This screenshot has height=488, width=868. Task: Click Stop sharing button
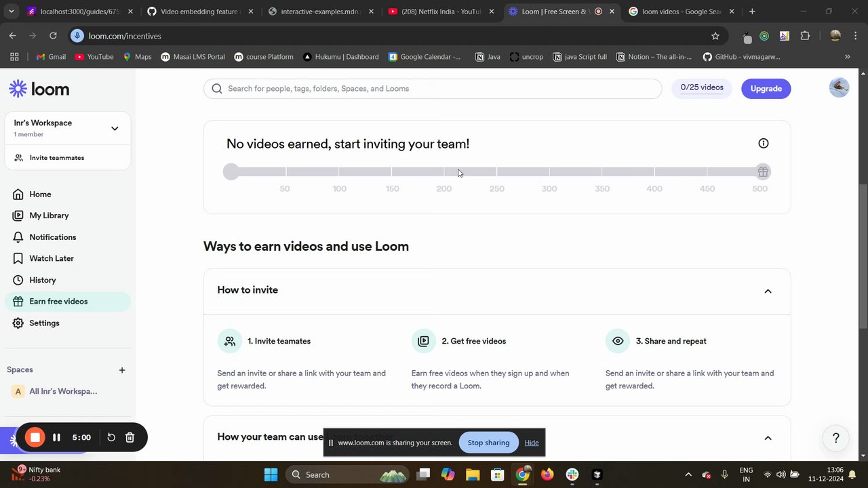488,443
